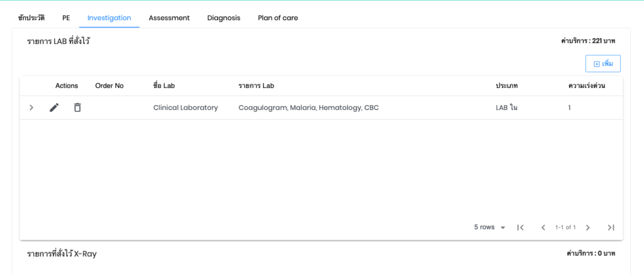Jump to last page of lab table

(610, 227)
